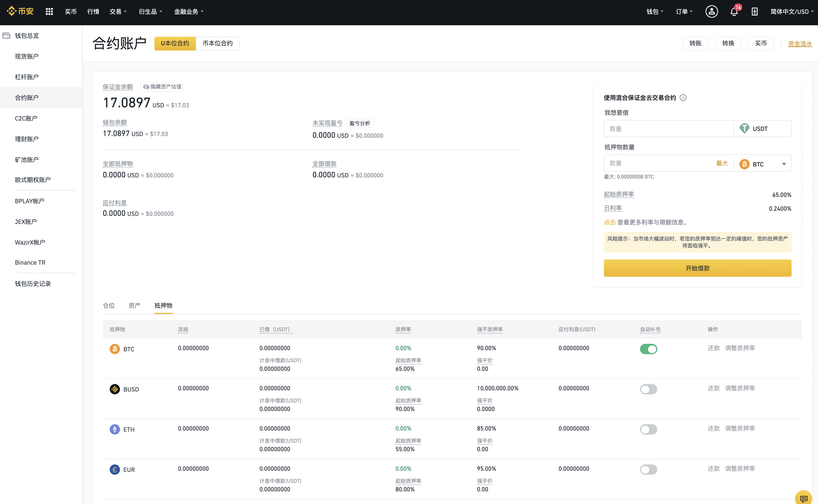Expand the 金融业务 dropdown menu
Image resolution: width=818 pixels, height=504 pixels.
tap(189, 12)
